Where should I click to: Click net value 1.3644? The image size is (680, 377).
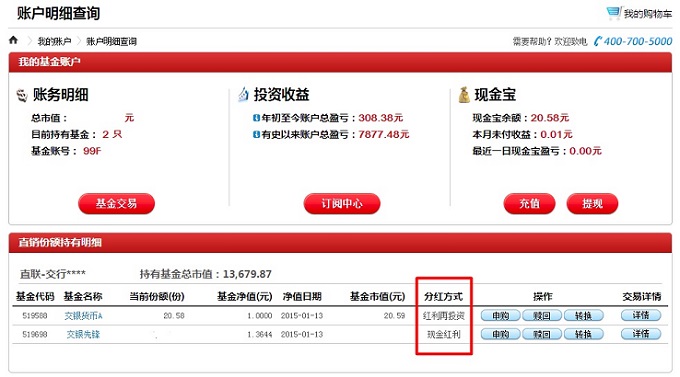click(x=260, y=334)
